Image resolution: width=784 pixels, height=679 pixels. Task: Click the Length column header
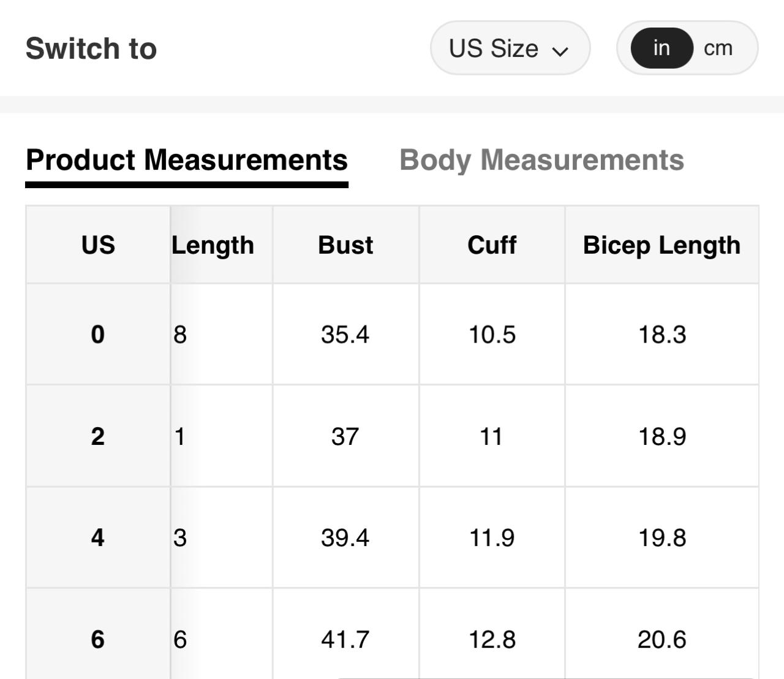click(213, 245)
